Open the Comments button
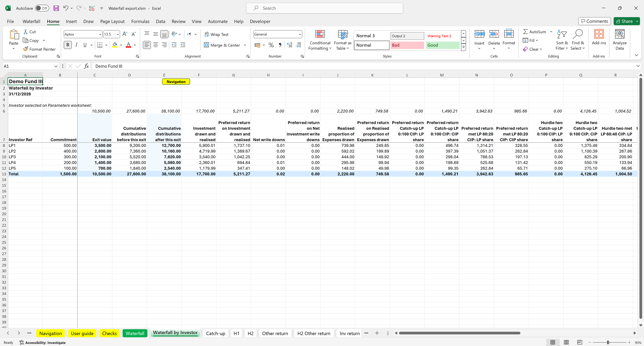Screen dimensions: 644x346 tap(594, 21)
